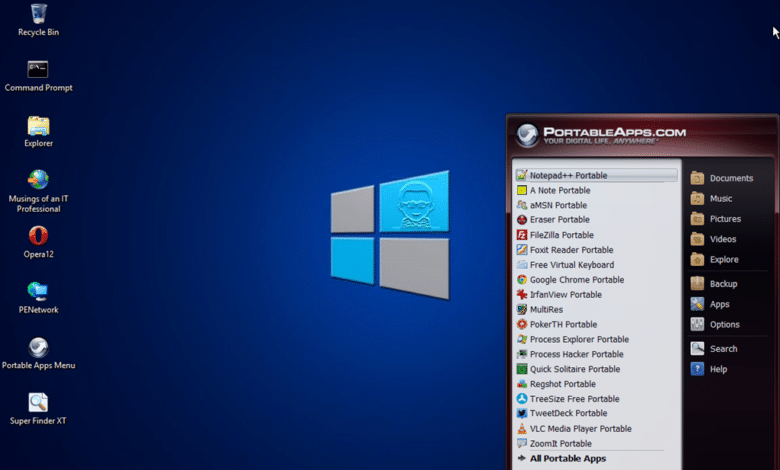This screenshot has height=470, width=780.
Task: Click the VLC Media Player cone icon
Action: 522,428
